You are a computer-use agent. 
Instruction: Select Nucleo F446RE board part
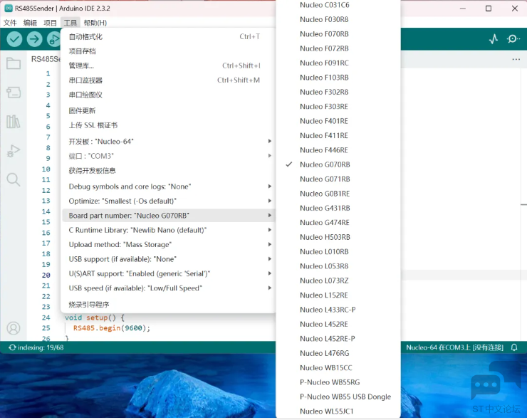coord(338,150)
